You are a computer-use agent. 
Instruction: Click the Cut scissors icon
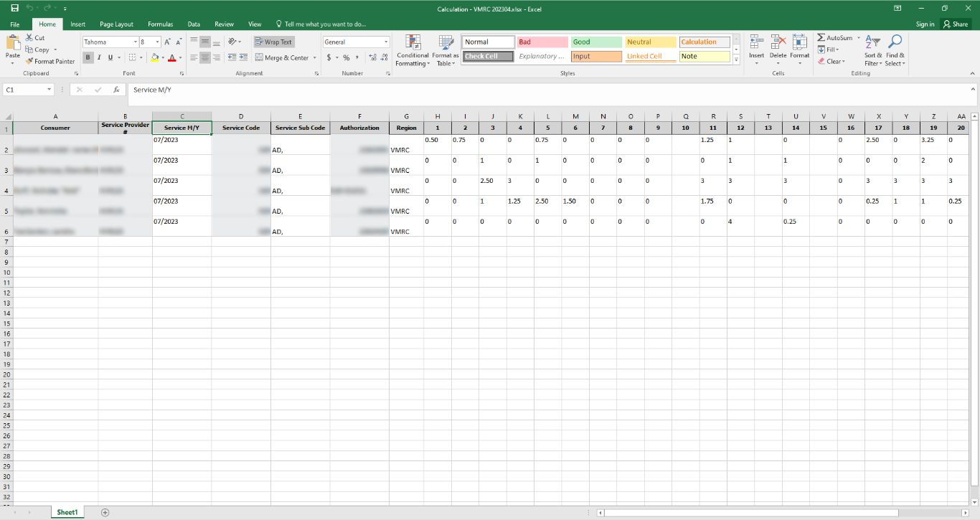(29, 38)
